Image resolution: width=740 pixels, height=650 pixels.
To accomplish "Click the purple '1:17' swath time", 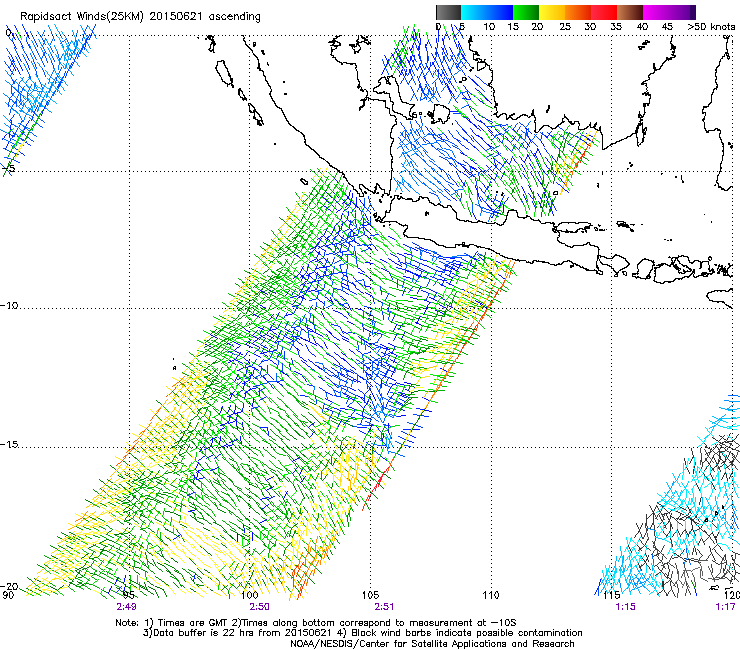I will pos(725,607).
